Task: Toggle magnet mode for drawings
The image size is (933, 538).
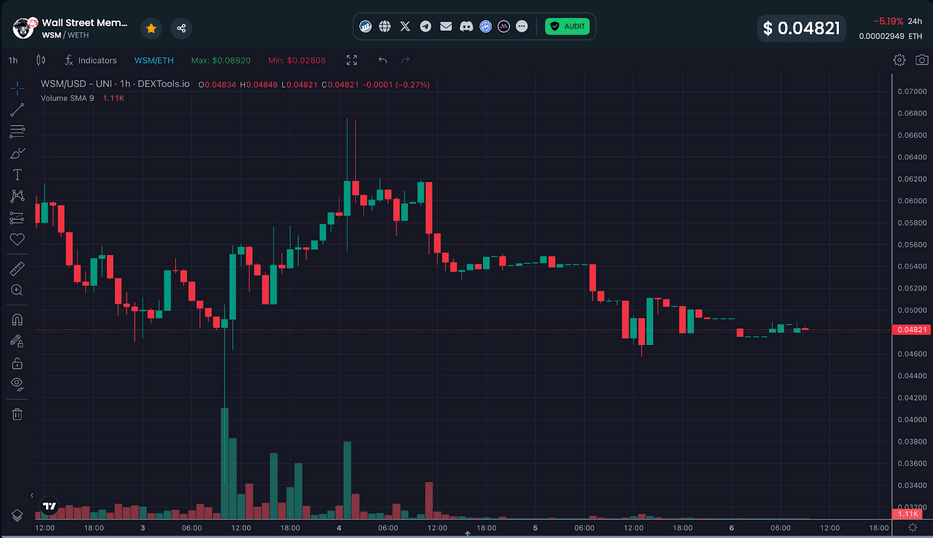Action: click(17, 320)
